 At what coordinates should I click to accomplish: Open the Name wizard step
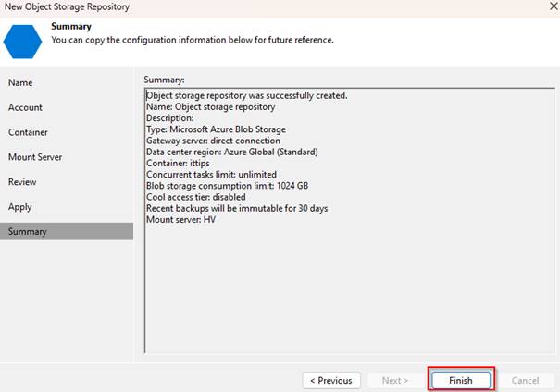[20, 83]
